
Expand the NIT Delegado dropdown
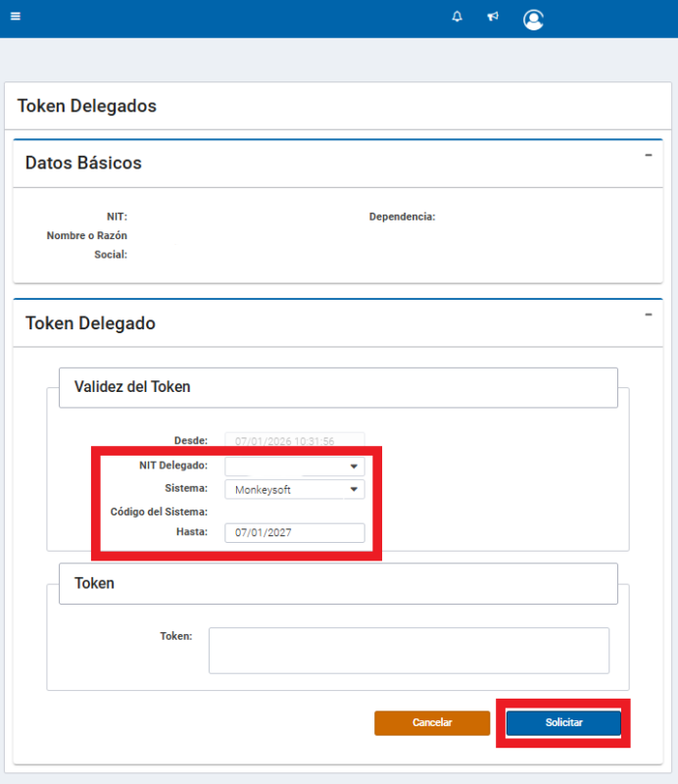pos(294,466)
